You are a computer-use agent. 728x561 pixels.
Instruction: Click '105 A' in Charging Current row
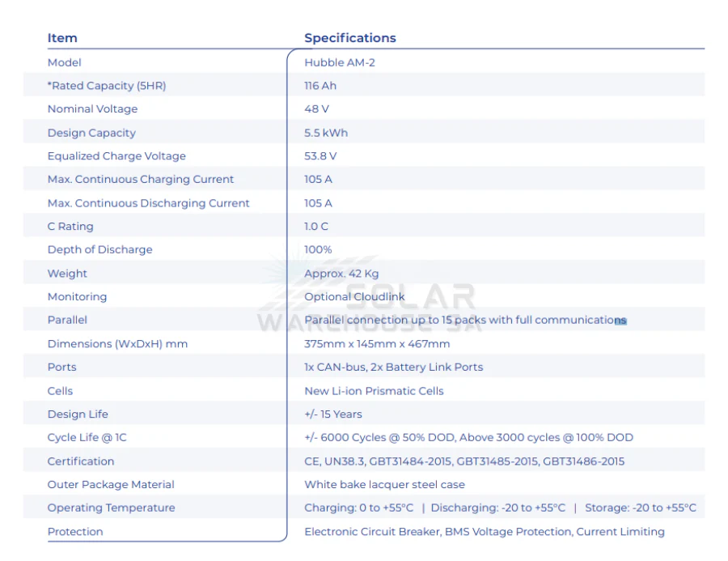point(318,180)
